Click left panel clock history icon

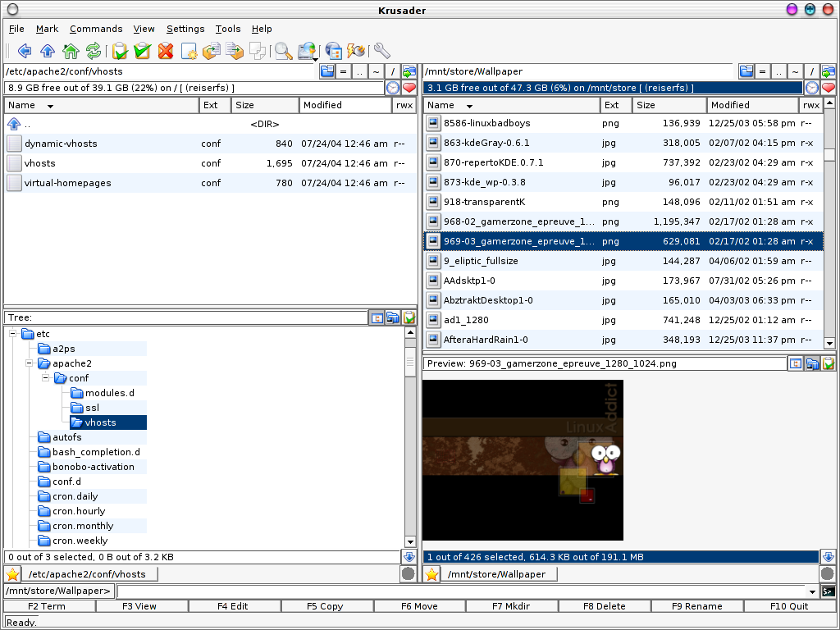click(x=393, y=88)
